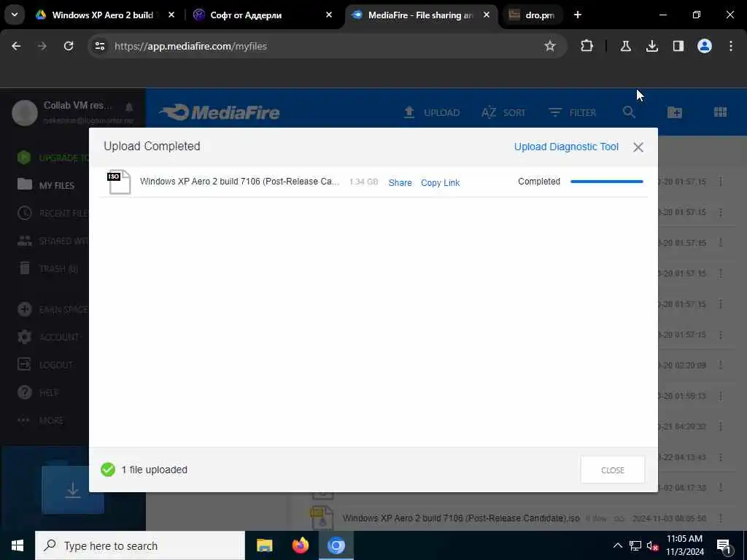Open the browser extensions puzzle icon
747x560 pixels.
[x=587, y=46]
